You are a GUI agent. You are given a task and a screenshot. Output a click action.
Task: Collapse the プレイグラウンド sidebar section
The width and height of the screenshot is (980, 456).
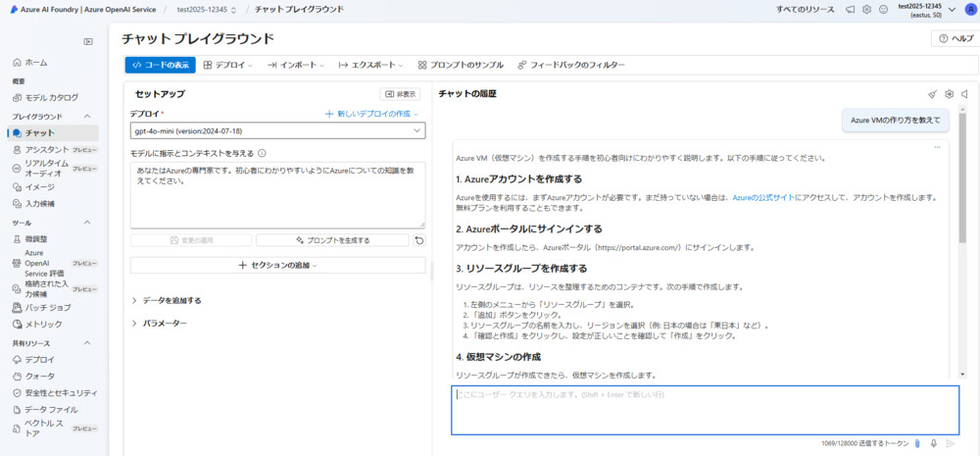pos(87,117)
